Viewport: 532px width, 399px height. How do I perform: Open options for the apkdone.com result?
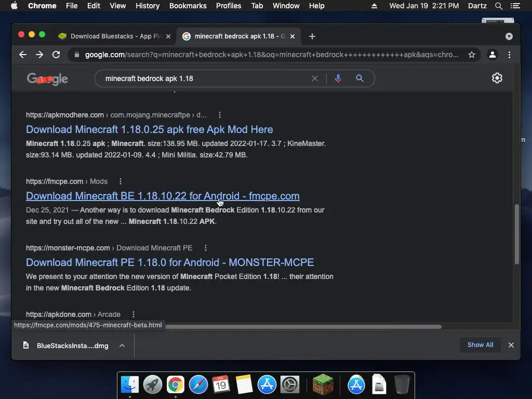[x=134, y=314]
